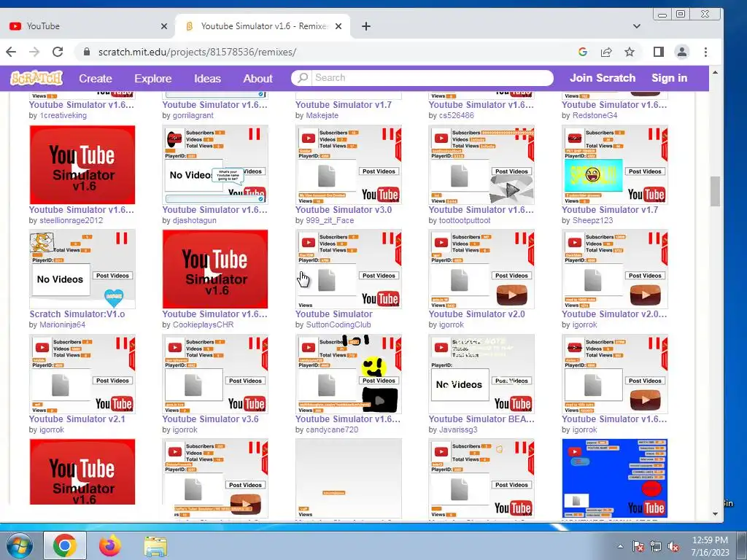Click Sign in link
The height and width of the screenshot is (560, 747).
(670, 77)
